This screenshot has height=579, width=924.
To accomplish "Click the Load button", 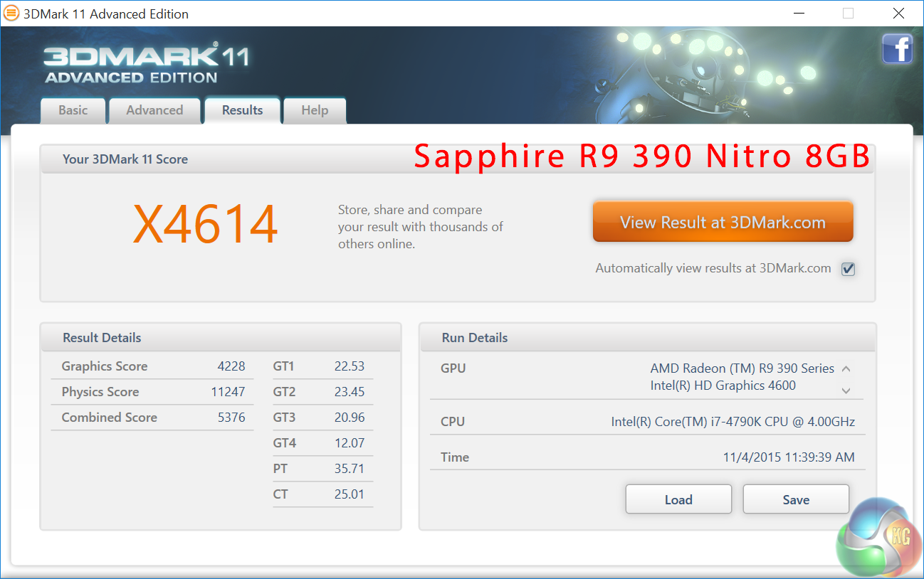I will 678,499.
